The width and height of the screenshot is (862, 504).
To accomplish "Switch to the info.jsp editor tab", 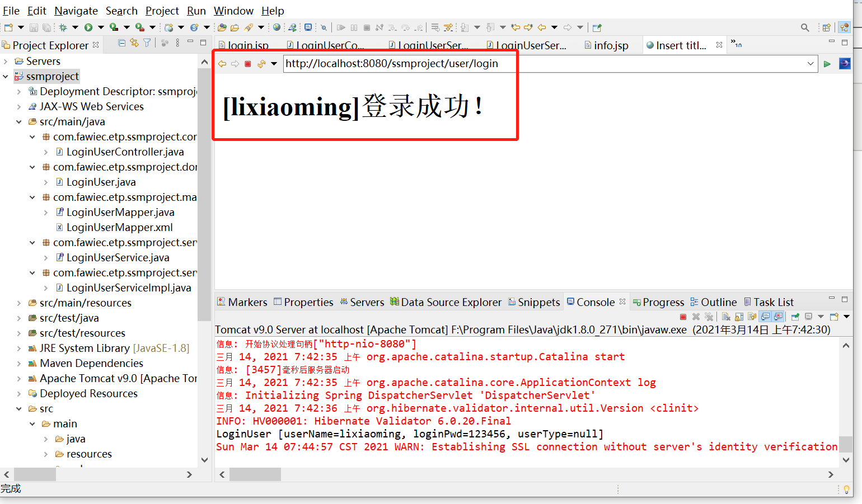I will coord(606,45).
